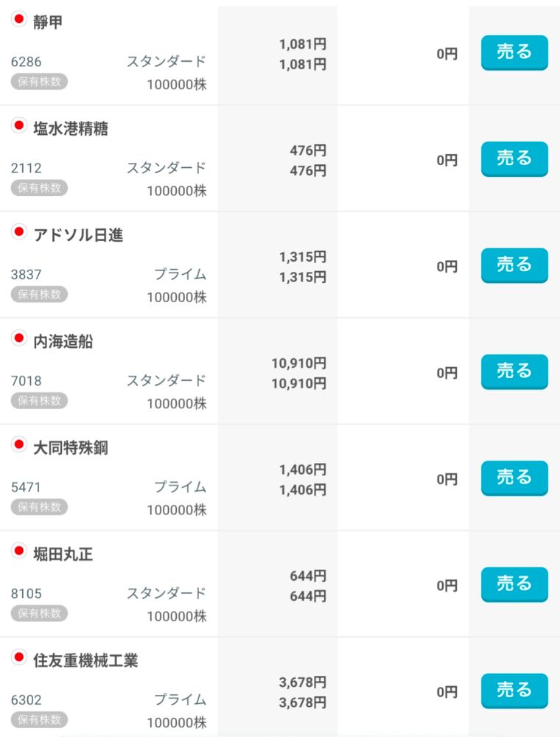Click the red flag icon beside 塩水港精糖

(19, 125)
